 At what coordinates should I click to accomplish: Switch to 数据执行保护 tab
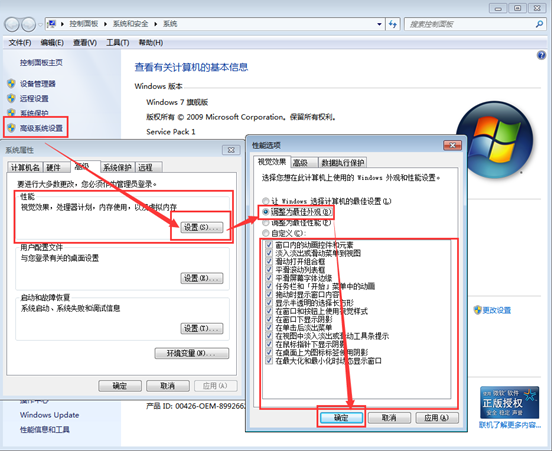pyautogui.click(x=343, y=163)
